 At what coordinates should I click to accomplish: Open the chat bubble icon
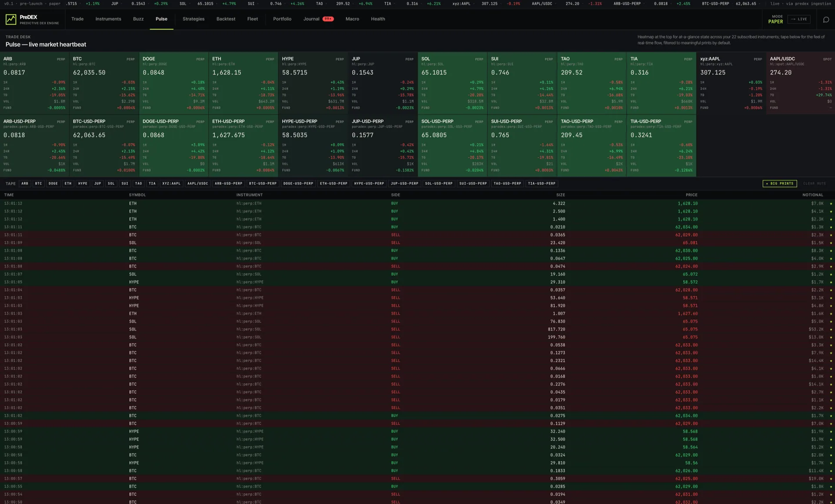(x=826, y=20)
